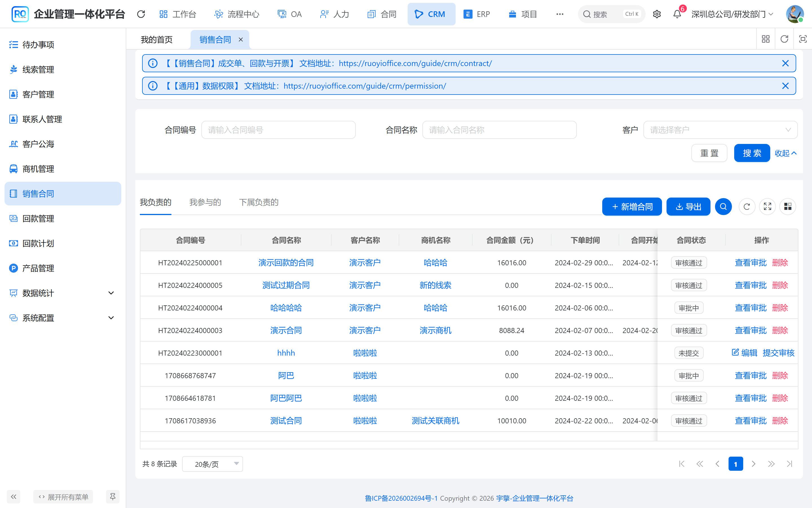Click 提交审核 for contract hhhh
Screen dimensions: 812x508
778,353
